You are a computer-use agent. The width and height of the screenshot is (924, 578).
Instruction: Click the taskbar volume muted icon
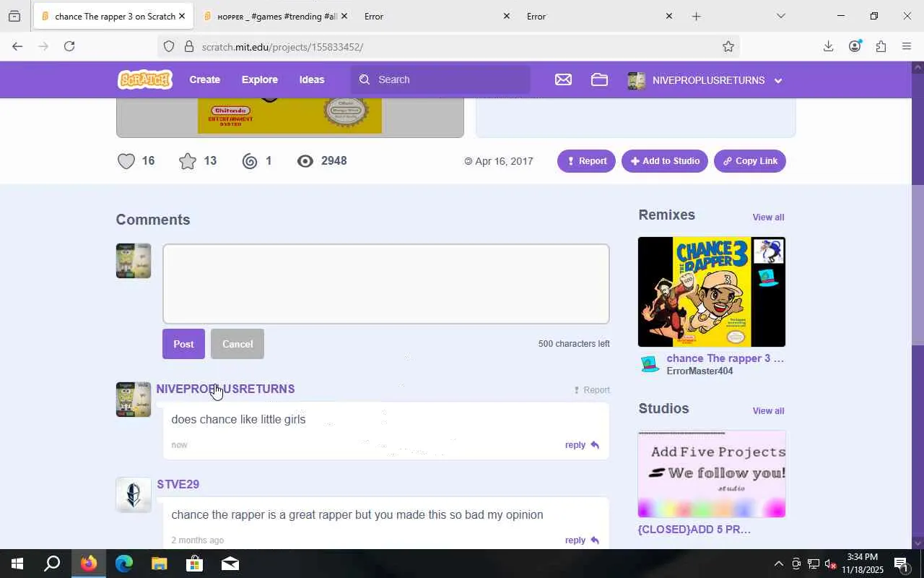pyautogui.click(x=830, y=564)
